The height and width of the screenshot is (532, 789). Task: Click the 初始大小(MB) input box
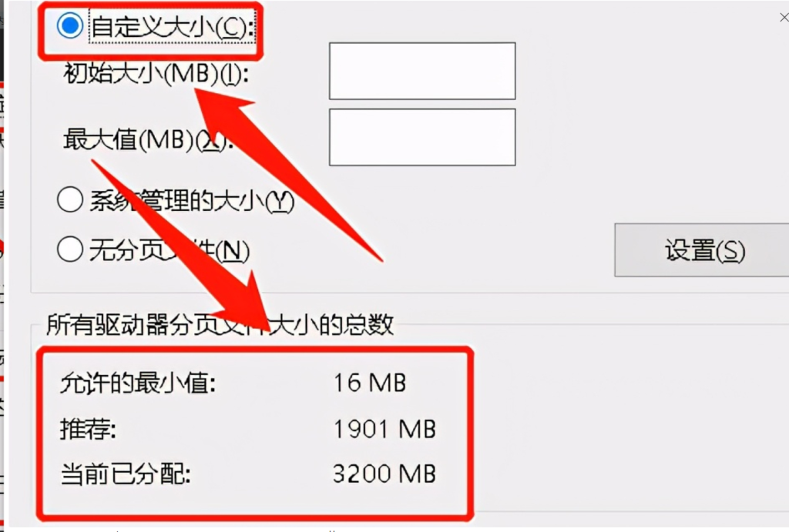[x=422, y=71]
